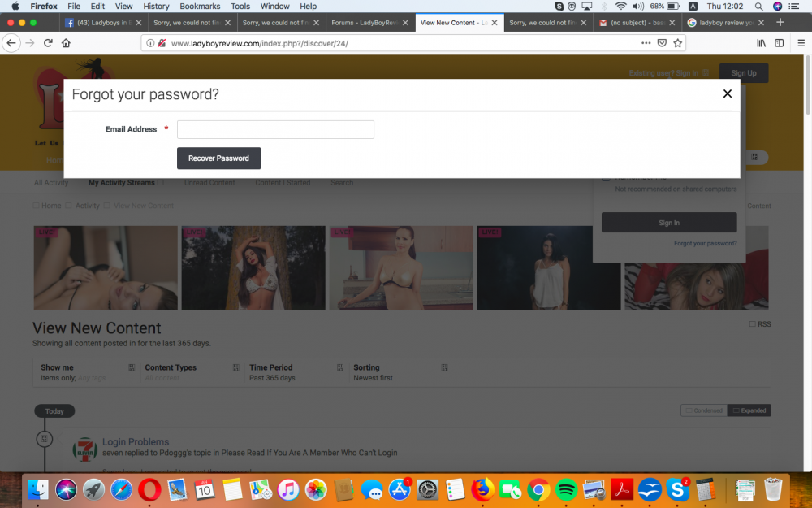
Task: Open Opera browser from the Dock
Action: pyautogui.click(x=149, y=489)
